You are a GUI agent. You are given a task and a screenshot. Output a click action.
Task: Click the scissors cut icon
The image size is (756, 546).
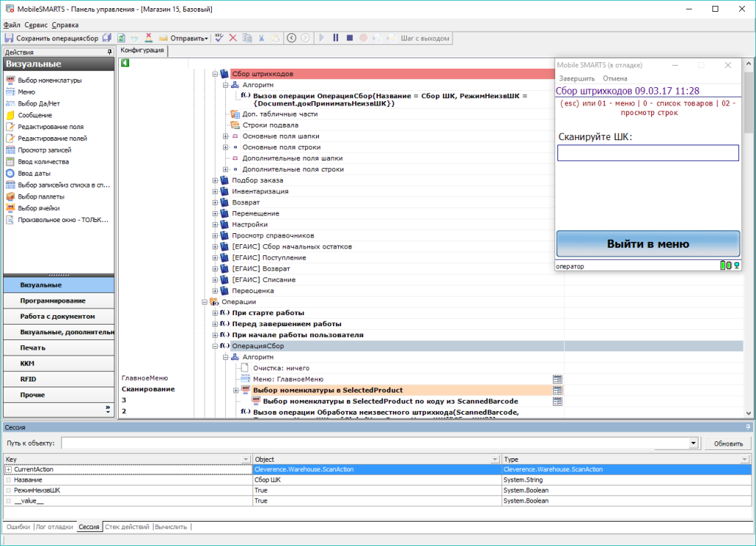[261, 38]
